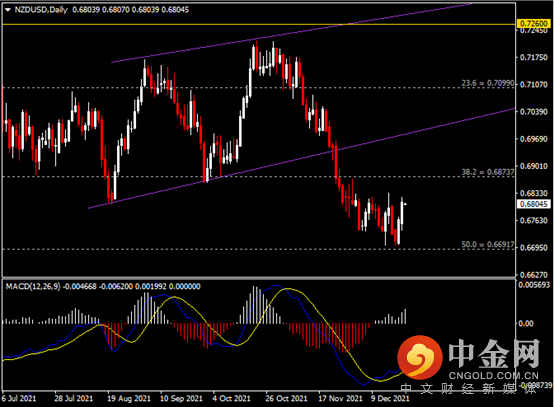Click the 28 Jul 2021 date label
This screenshot has width=554, height=407.
73,399
